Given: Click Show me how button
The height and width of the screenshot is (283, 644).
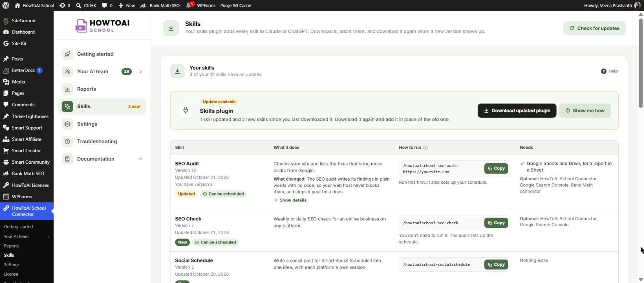Looking at the screenshot, I should (x=584, y=111).
